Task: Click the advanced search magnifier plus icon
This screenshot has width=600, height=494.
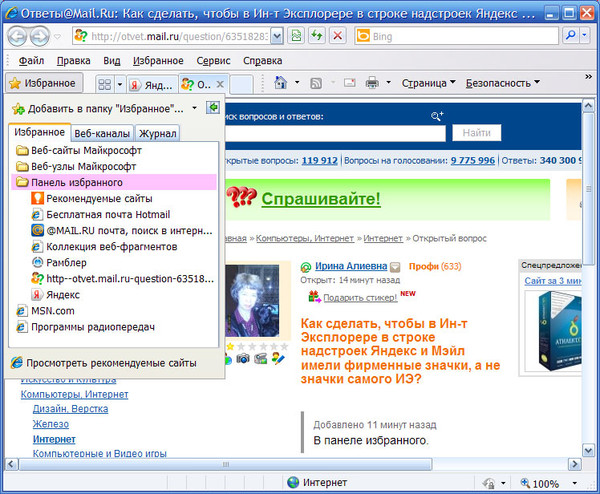Action: pyautogui.click(x=437, y=116)
